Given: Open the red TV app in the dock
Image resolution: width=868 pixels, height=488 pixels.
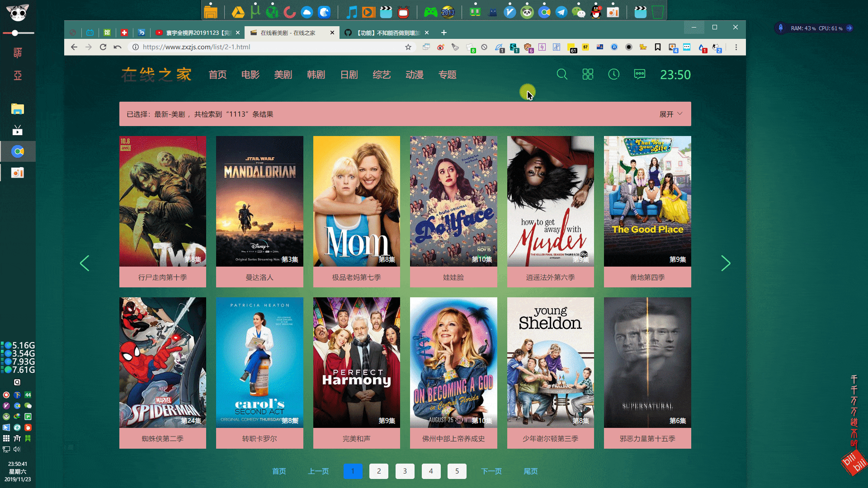Looking at the screenshot, I should [x=403, y=12].
